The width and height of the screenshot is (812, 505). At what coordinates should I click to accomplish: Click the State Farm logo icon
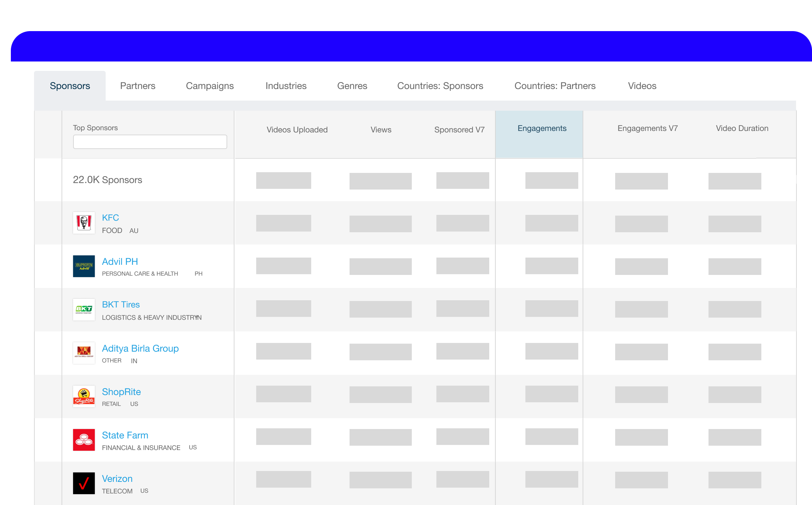point(84,440)
